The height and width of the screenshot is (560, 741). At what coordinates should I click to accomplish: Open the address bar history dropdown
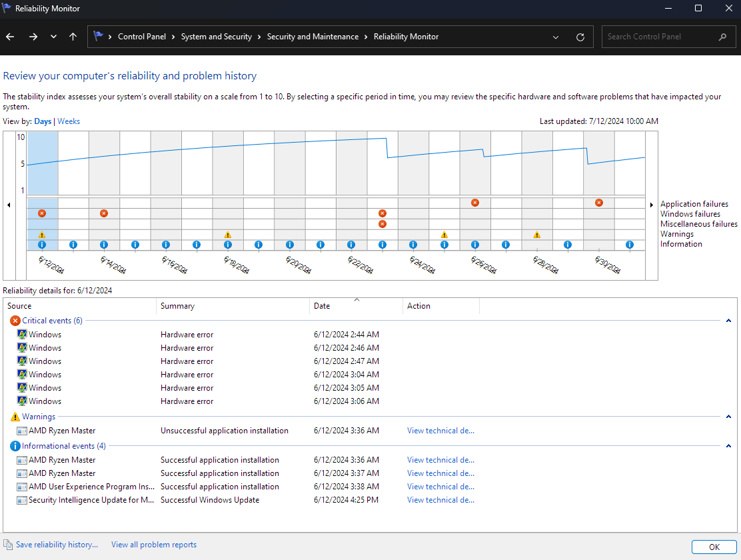(x=556, y=37)
